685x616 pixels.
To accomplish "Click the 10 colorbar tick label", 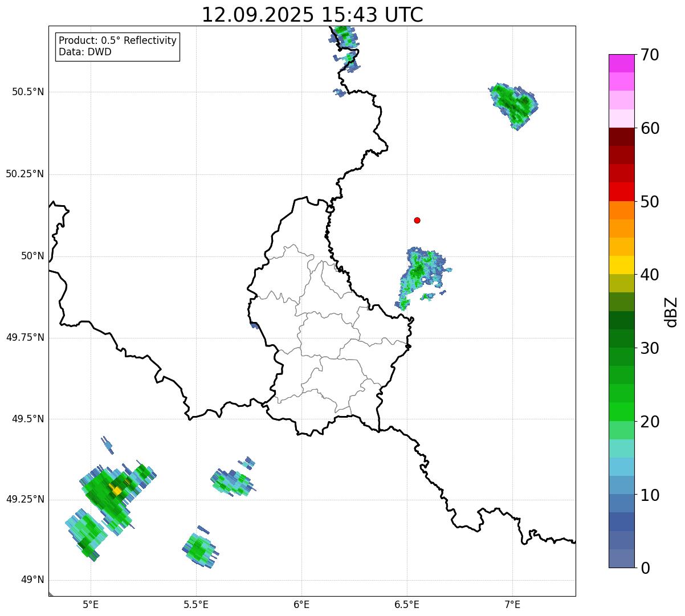I will (650, 495).
